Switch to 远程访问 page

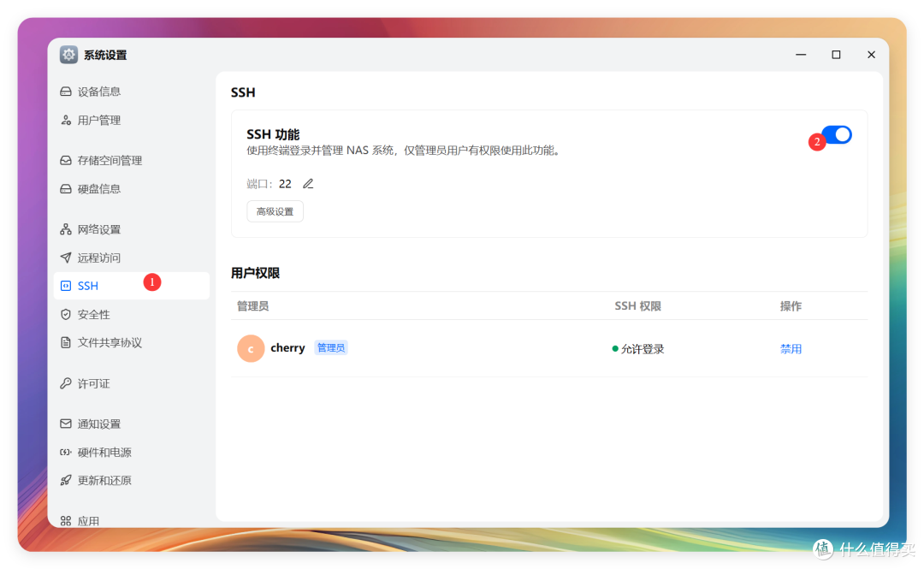click(132, 258)
